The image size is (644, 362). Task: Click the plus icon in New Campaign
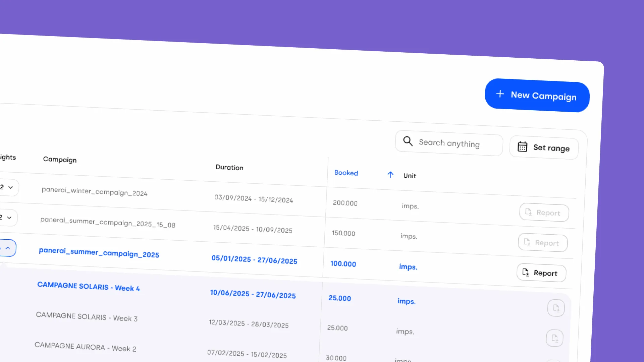500,94
